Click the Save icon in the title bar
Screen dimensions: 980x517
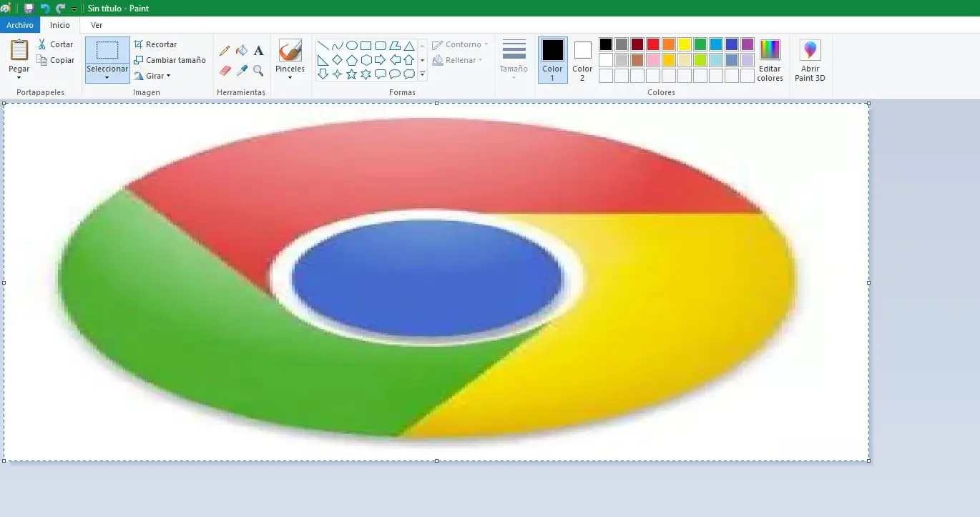(29, 8)
